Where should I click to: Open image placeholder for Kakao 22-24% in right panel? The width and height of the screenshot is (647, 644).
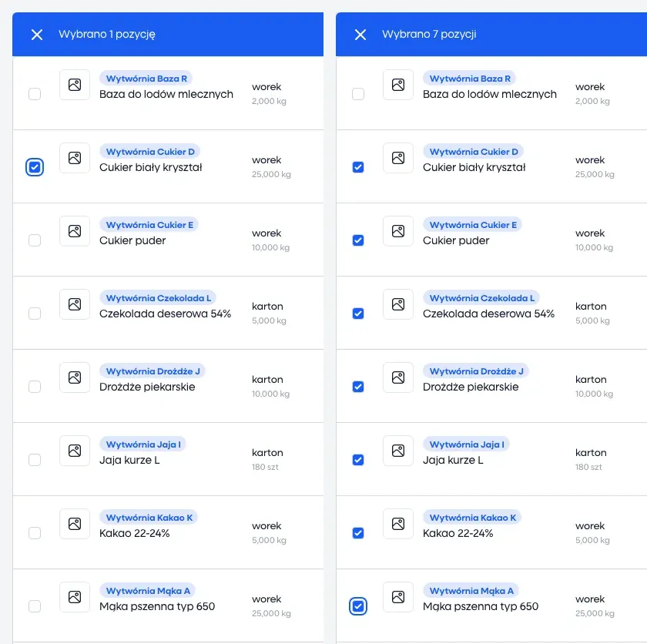[398, 524]
